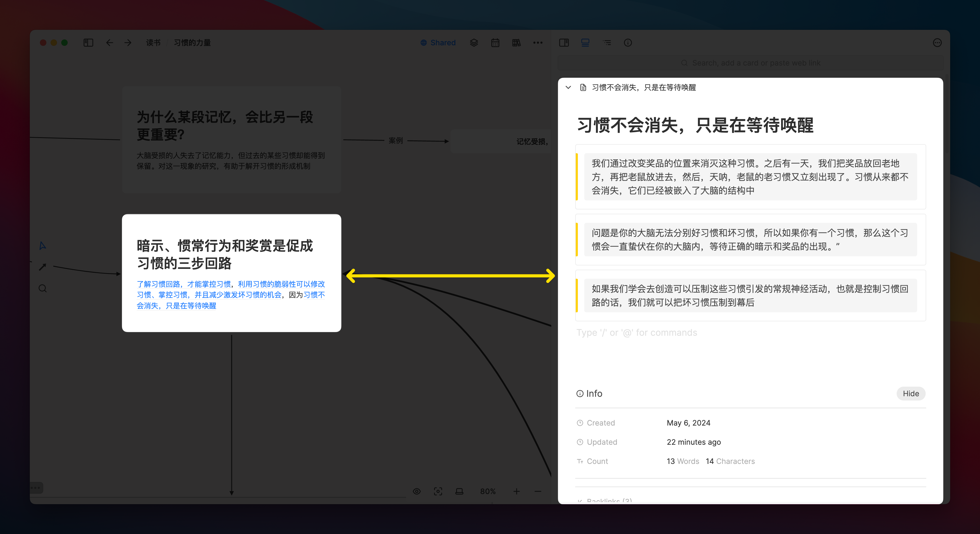
Task: Zoom out with the minus button
Action: click(x=538, y=491)
